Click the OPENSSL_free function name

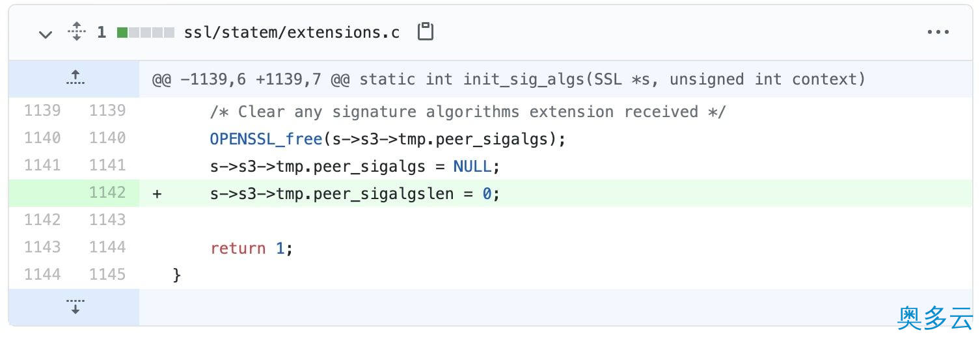click(266, 139)
